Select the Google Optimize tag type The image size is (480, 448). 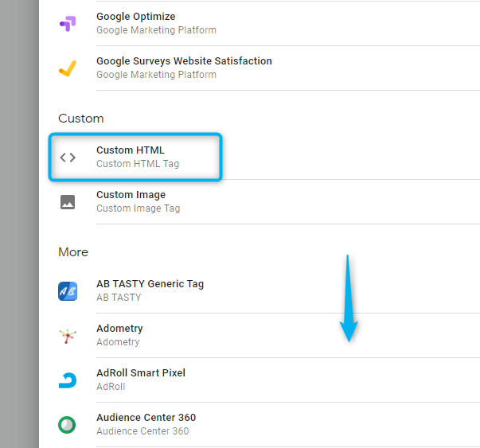(x=136, y=17)
